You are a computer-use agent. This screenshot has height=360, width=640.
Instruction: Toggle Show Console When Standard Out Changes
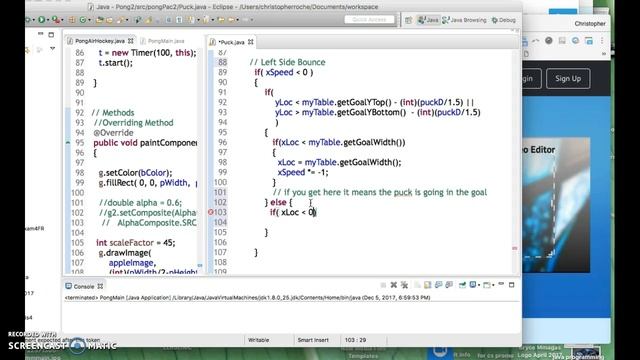438,285
